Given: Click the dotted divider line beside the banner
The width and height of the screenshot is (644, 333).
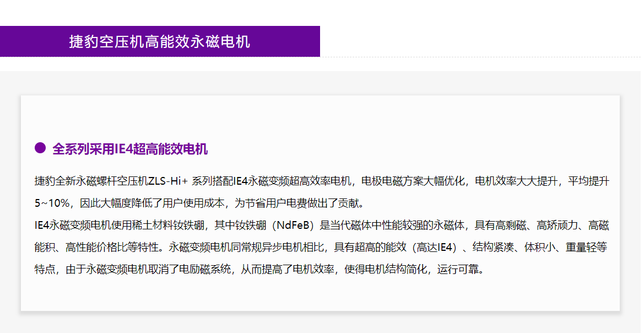Looking at the screenshot, I should [479, 57].
